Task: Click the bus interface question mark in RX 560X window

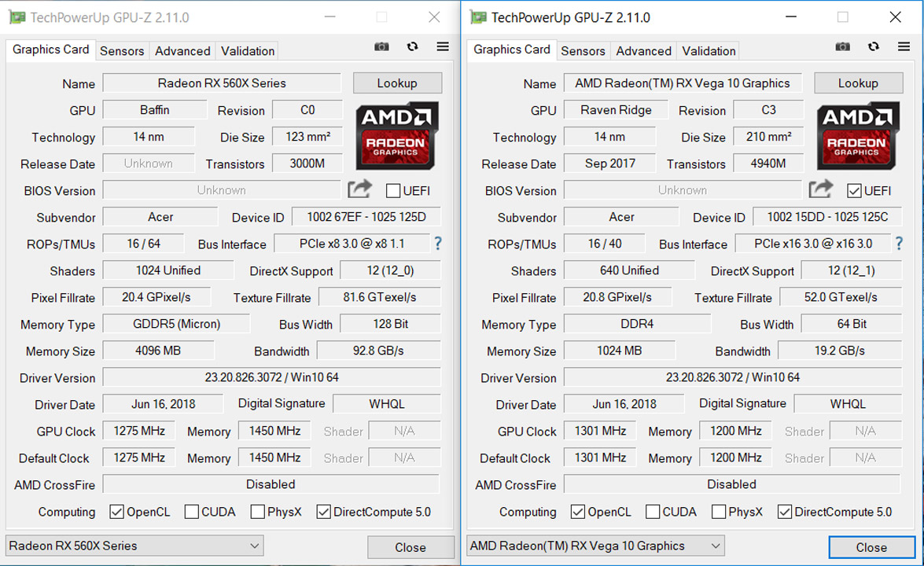Action: (x=438, y=243)
